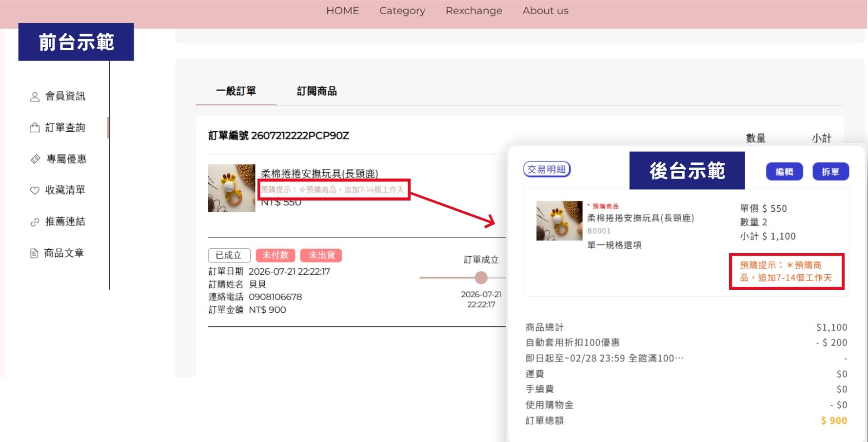This screenshot has height=442, width=868.
Task: Click the backend 預購提示 pre-order notice text
Action: point(786,271)
